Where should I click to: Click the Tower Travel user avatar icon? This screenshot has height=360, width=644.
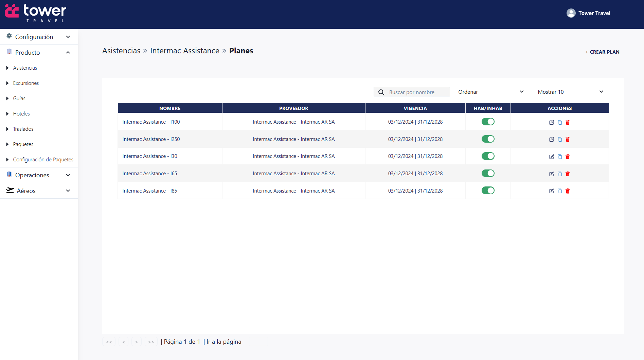tap(571, 13)
